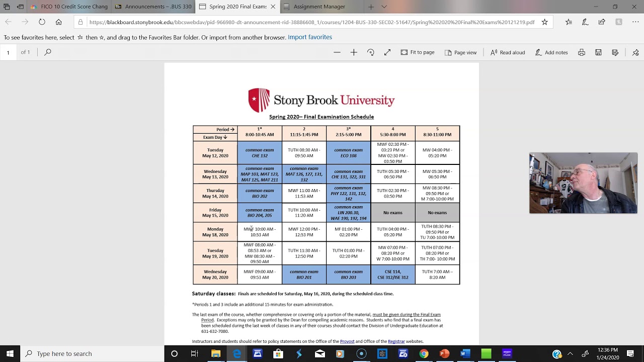Viewport: 644px width, 362px height.
Task: Search within the PDF document
Action: click(x=48, y=52)
